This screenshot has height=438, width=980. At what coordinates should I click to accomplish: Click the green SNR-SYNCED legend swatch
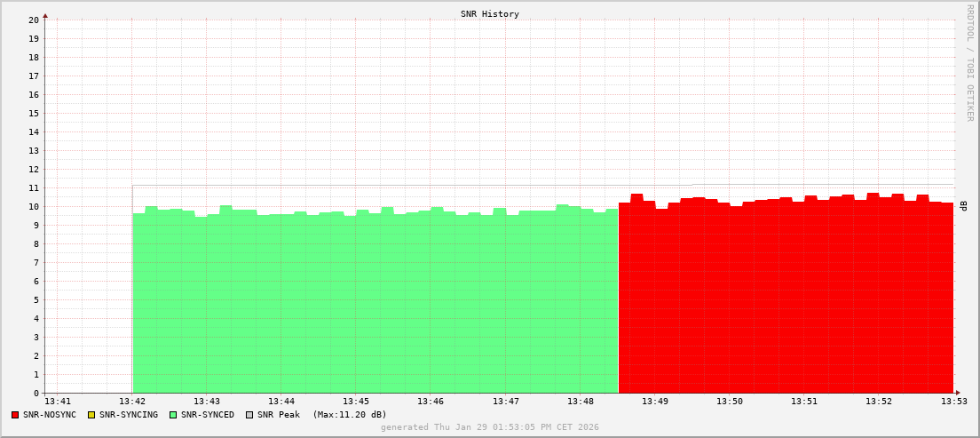pyautogui.click(x=173, y=415)
